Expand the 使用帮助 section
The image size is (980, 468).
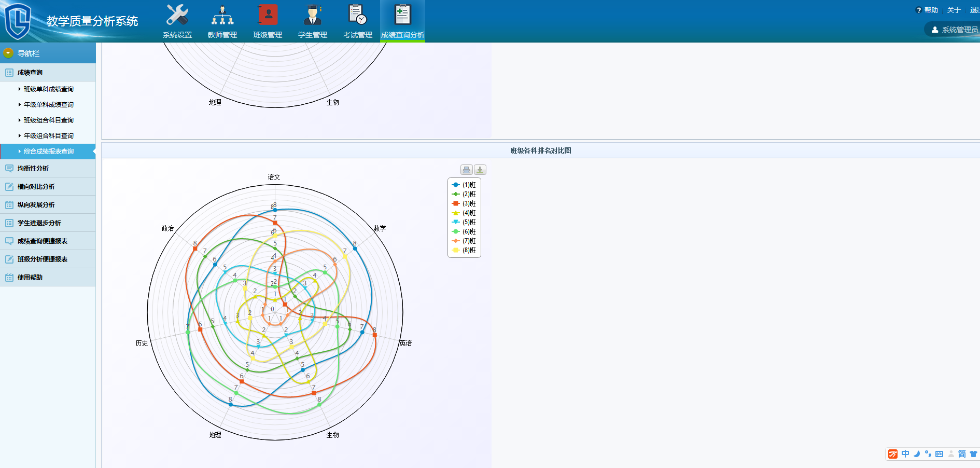(48, 278)
